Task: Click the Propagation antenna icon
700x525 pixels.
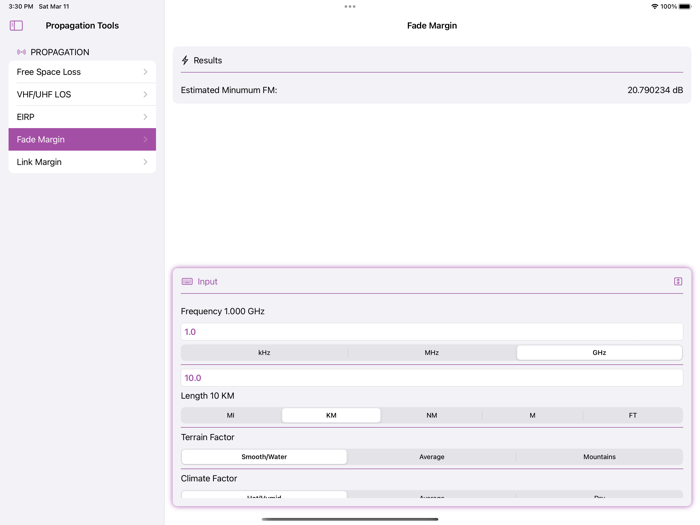Action: pos(21,52)
